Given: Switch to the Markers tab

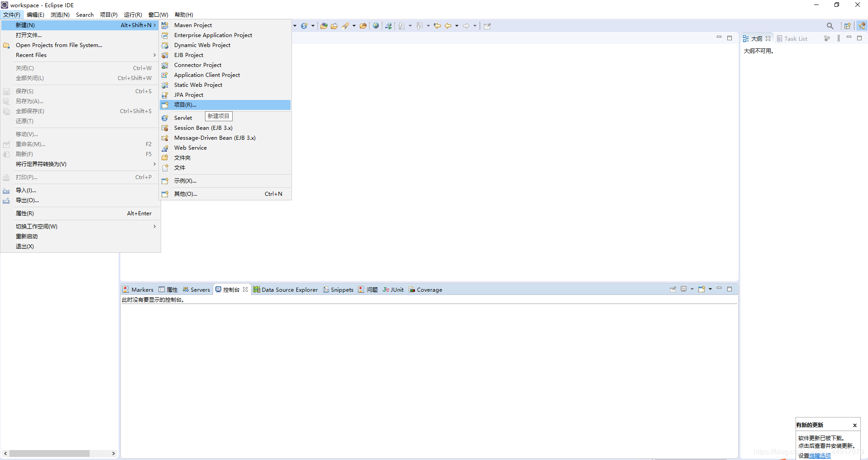Looking at the screenshot, I should pos(138,290).
